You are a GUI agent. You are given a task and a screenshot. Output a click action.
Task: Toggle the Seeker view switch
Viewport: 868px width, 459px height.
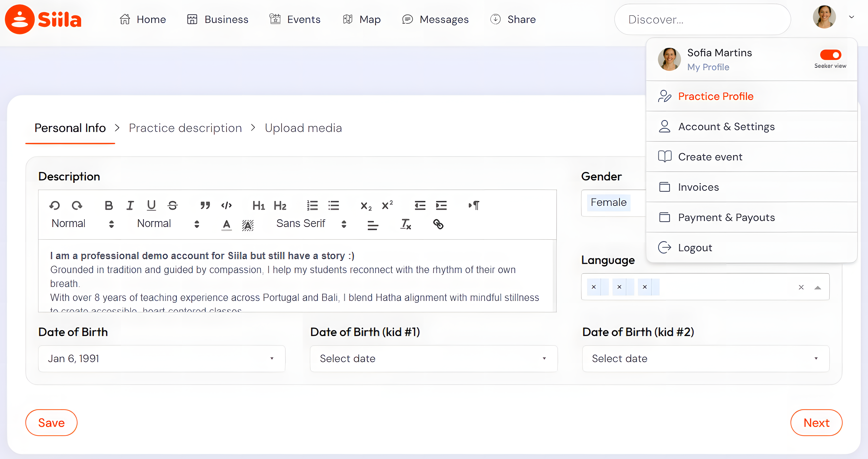click(830, 55)
